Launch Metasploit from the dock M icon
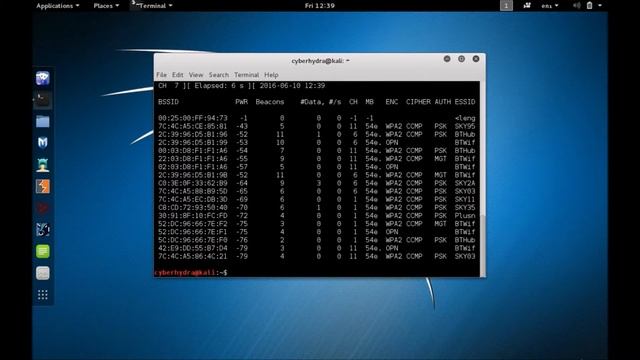Viewport: 640px width, 360px height. (43, 142)
